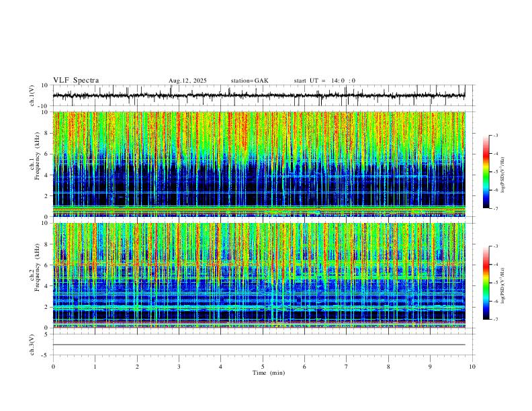Click time axis tick label "10"
The image size is (532, 411).
472,367
